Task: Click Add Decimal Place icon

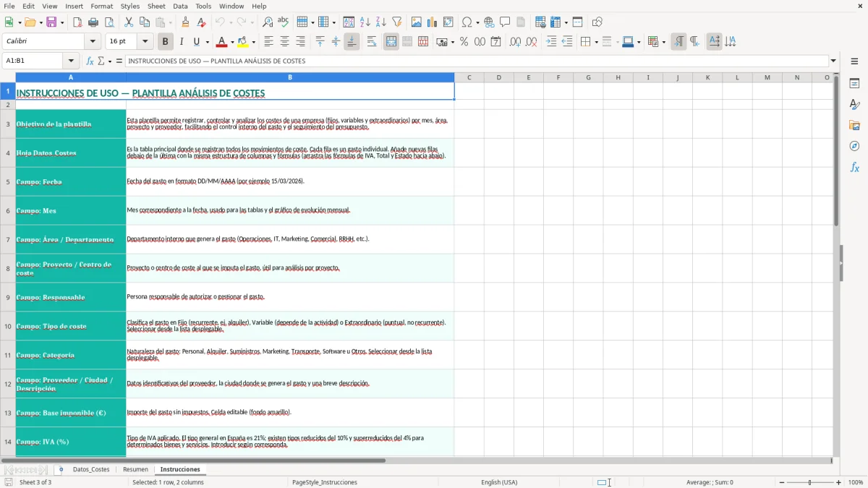Action: pos(516,42)
